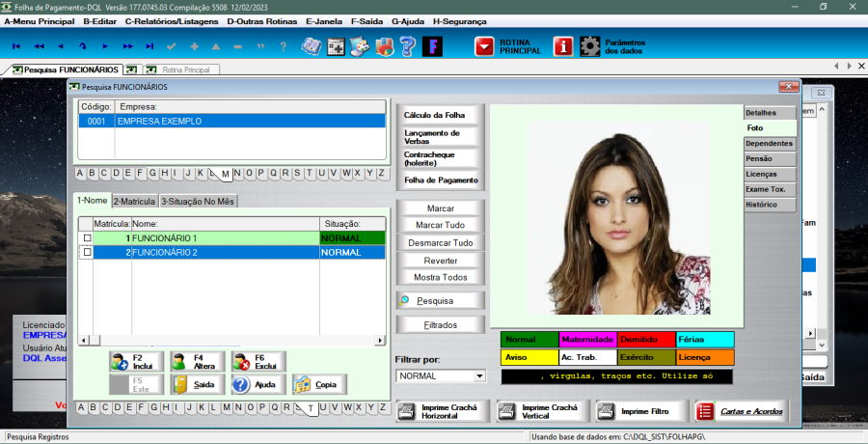Click the employee photo
This screenshot has height=444, width=868.
[x=615, y=217]
